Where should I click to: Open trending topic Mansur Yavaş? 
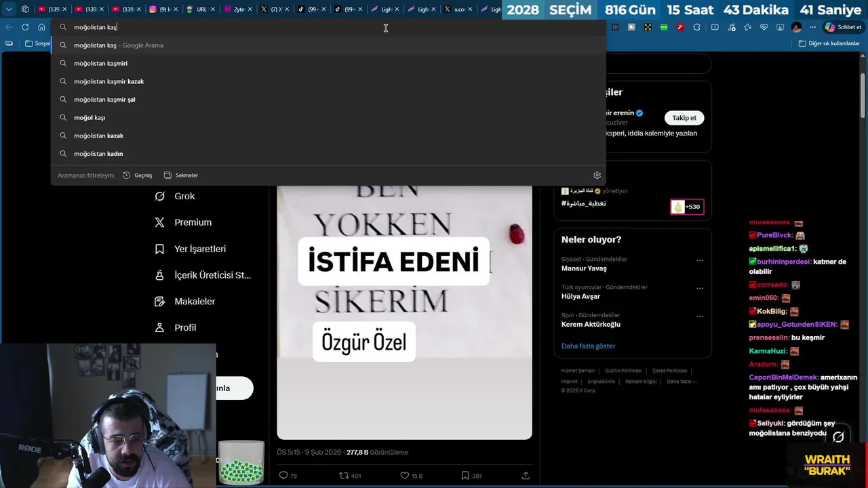pos(584,268)
